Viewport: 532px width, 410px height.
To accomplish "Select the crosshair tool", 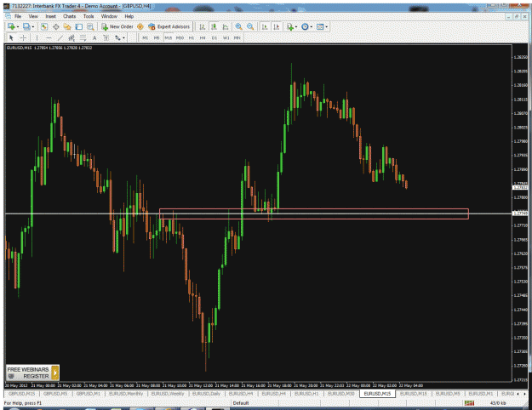I will 23,37.
